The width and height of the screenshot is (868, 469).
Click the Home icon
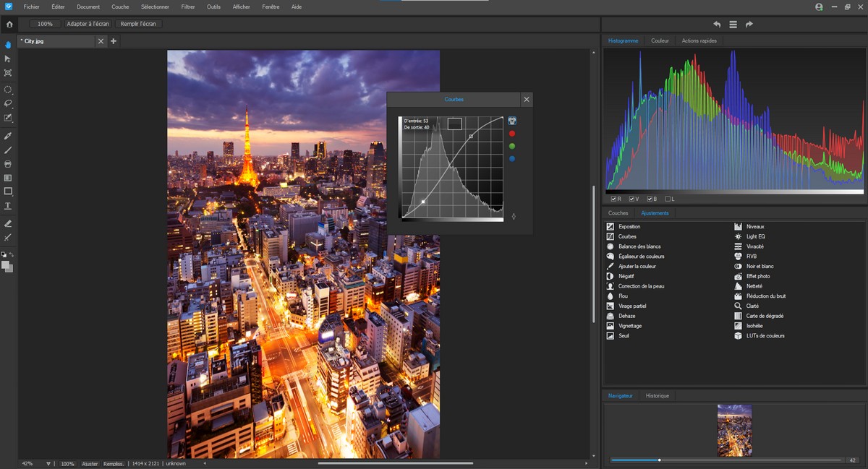pyautogui.click(x=9, y=24)
